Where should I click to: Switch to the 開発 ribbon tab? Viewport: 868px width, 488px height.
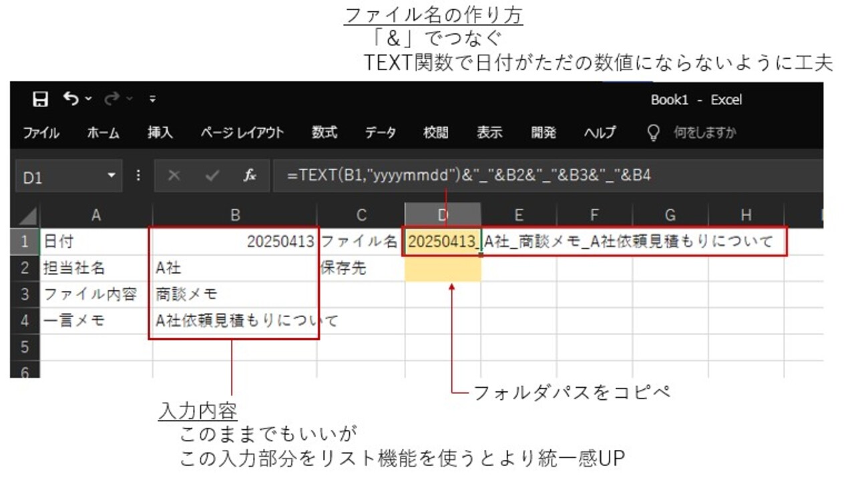(544, 133)
